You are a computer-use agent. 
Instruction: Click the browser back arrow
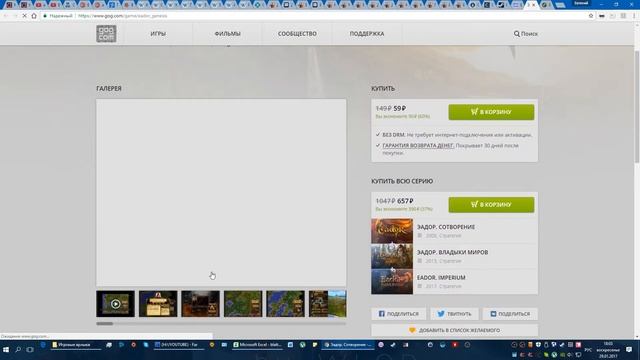[x=6, y=16]
